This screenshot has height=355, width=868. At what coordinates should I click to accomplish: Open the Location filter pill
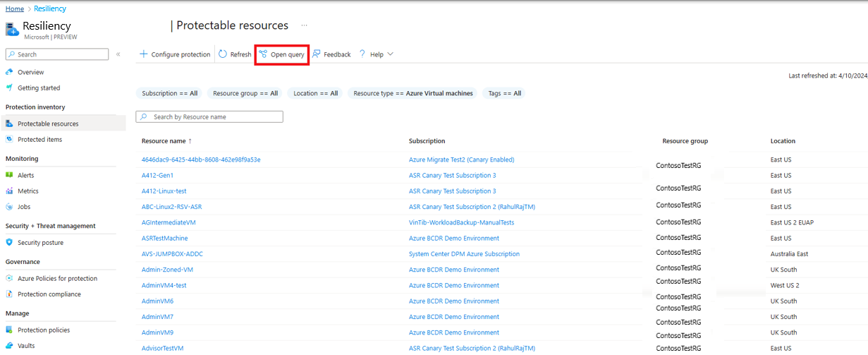[315, 93]
